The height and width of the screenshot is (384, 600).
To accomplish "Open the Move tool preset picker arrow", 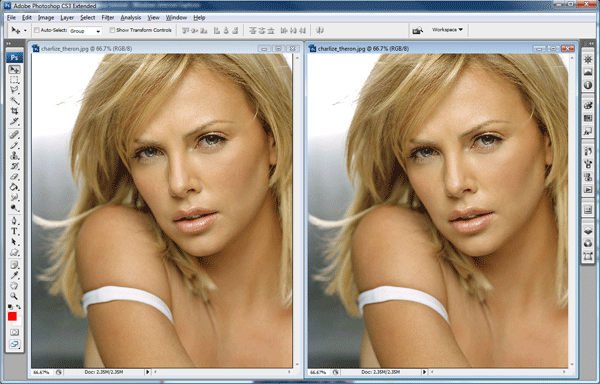I will click(25, 31).
